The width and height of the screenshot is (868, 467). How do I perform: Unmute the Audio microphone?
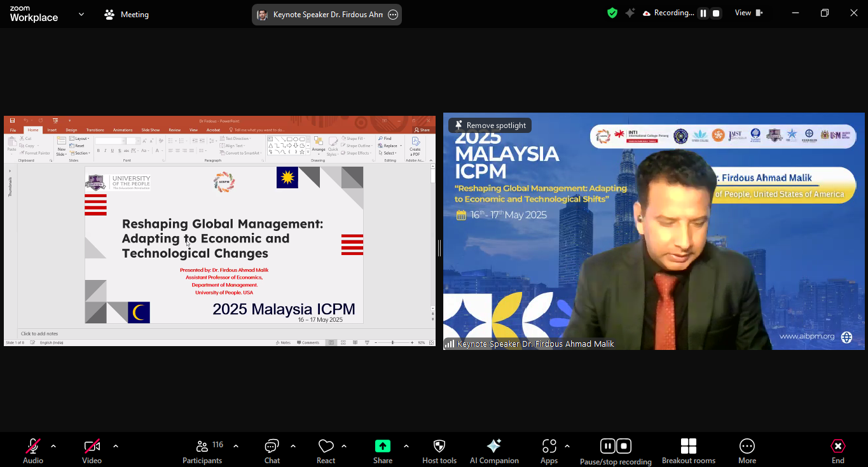33,451
